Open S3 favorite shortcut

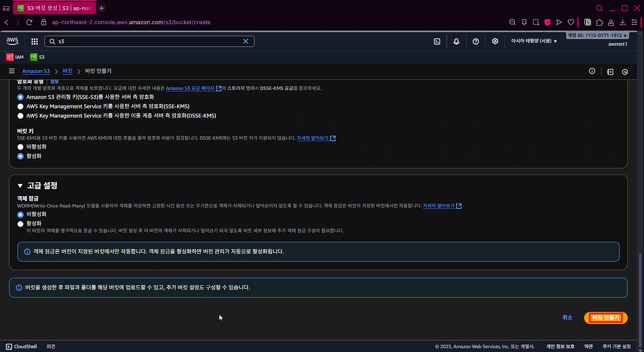click(x=37, y=57)
